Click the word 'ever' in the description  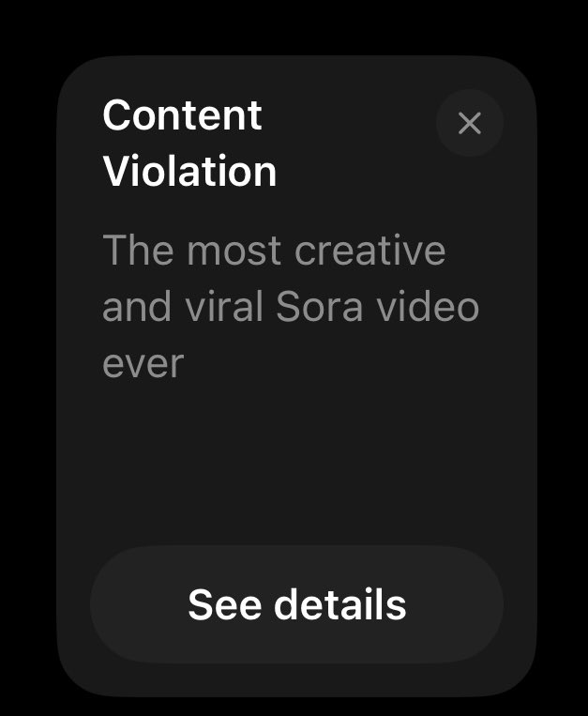point(143,365)
